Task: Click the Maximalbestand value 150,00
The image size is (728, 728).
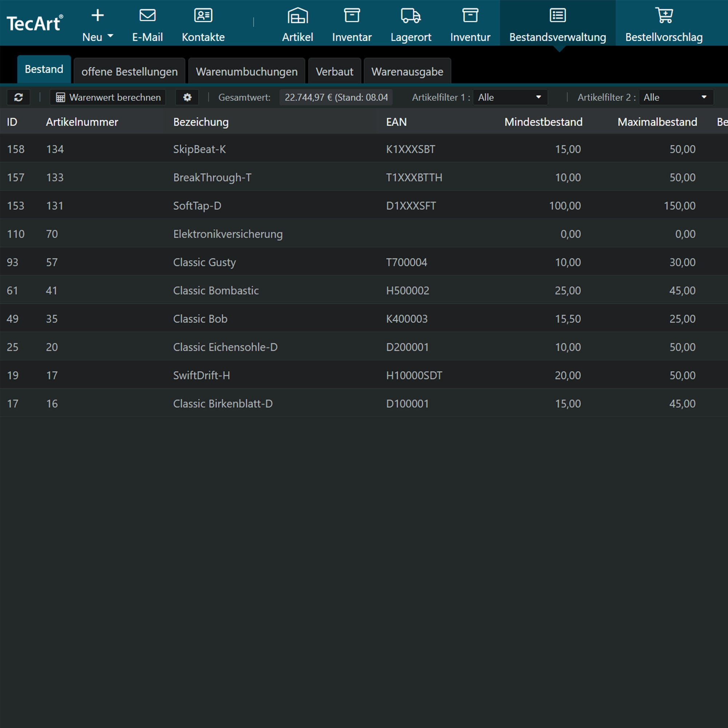Action: click(679, 206)
